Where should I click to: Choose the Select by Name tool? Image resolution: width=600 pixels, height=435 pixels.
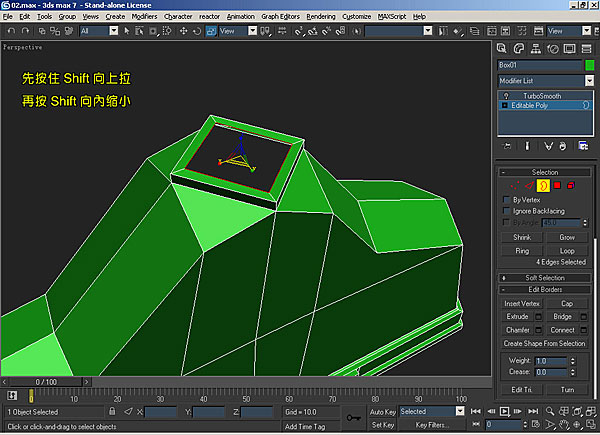(x=139, y=31)
